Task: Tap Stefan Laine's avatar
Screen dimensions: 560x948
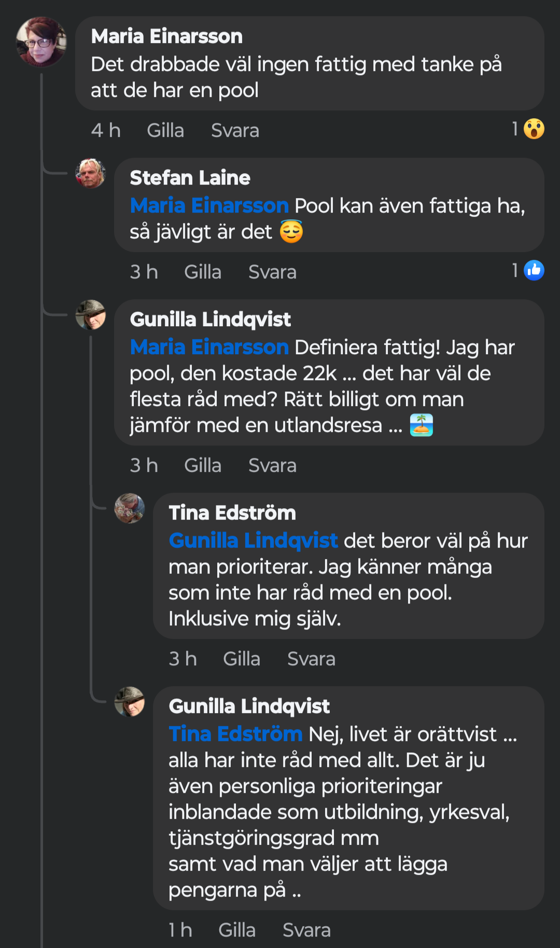Action: click(x=91, y=173)
